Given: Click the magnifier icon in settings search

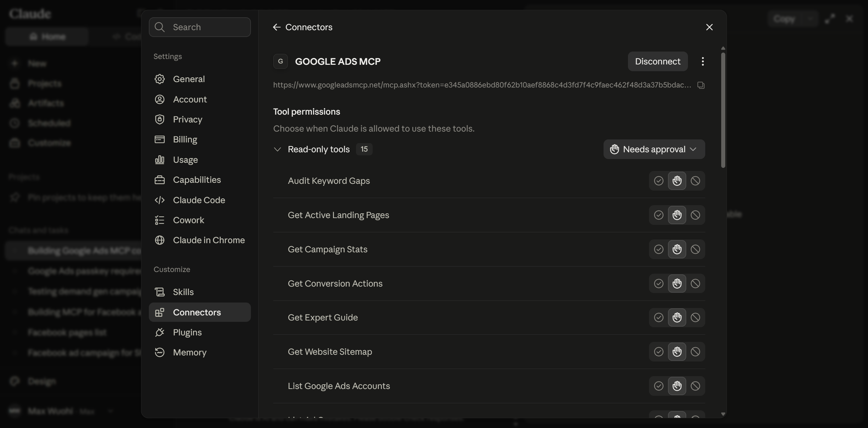Looking at the screenshot, I should pyautogui.click(x=160, y=27).
